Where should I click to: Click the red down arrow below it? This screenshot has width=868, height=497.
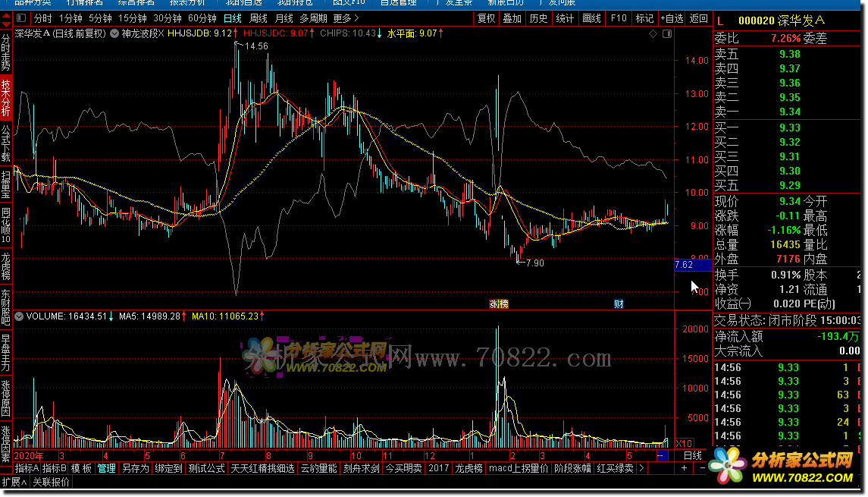pos(6,24)
